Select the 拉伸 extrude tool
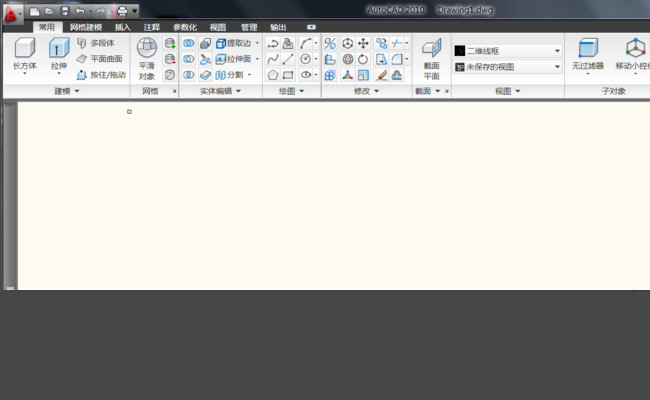Image resolution: width=650 pixels, height=400 pixels. (59, 53)
